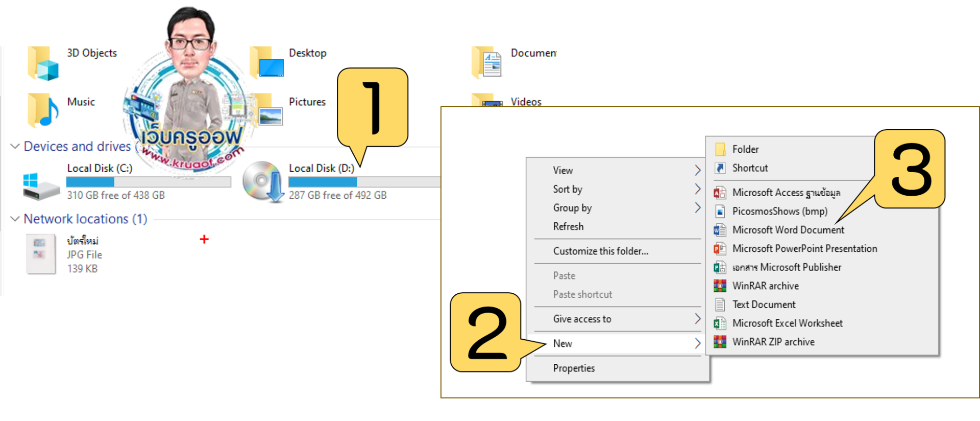Select Refresh in the context menu
This screenshot has height=421, width=980.
(x=568, y=226)
